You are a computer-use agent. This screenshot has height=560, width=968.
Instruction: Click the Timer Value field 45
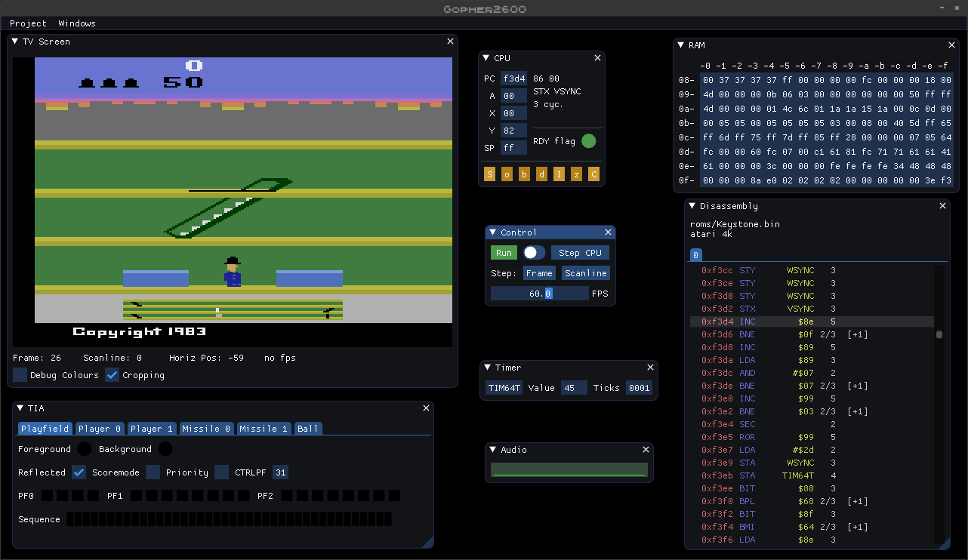574,388
